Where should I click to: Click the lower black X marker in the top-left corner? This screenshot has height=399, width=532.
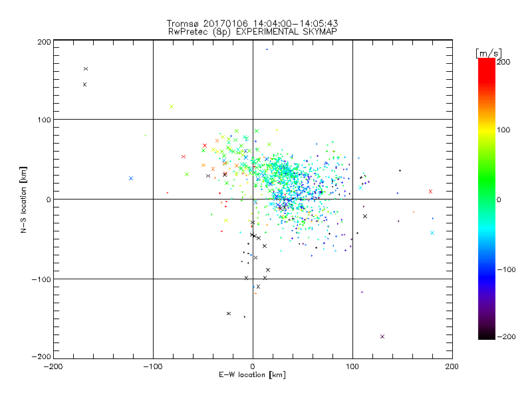[x=85, y=84]
